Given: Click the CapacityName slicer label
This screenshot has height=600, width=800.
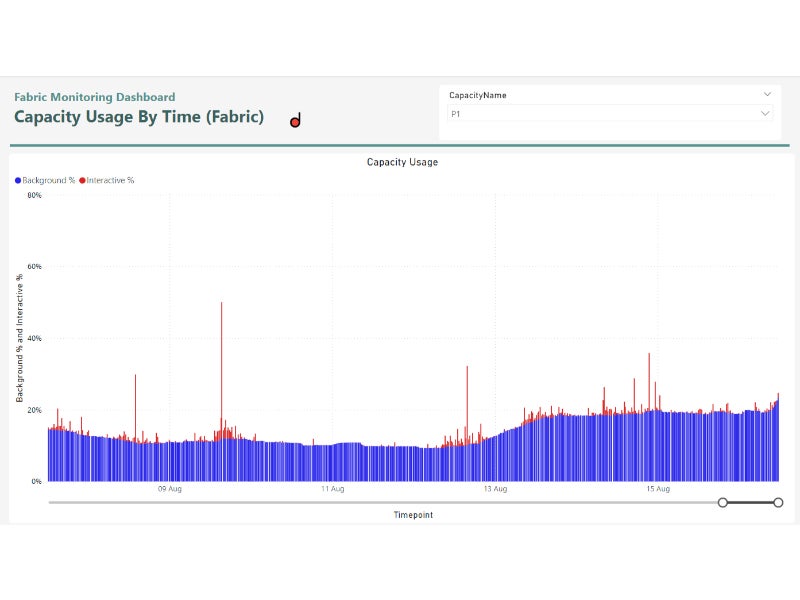Looking at the screenshot, I should tap(477, 95).
